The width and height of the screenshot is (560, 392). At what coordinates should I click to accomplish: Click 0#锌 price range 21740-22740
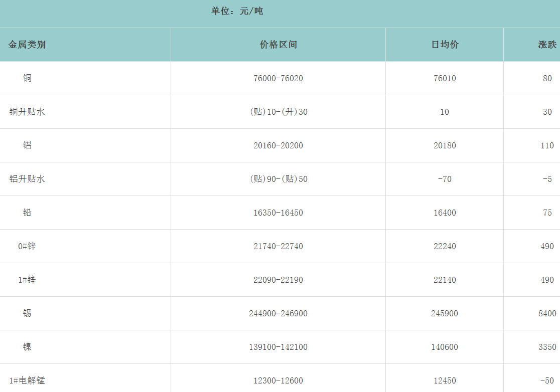click(x=278, y=246)
